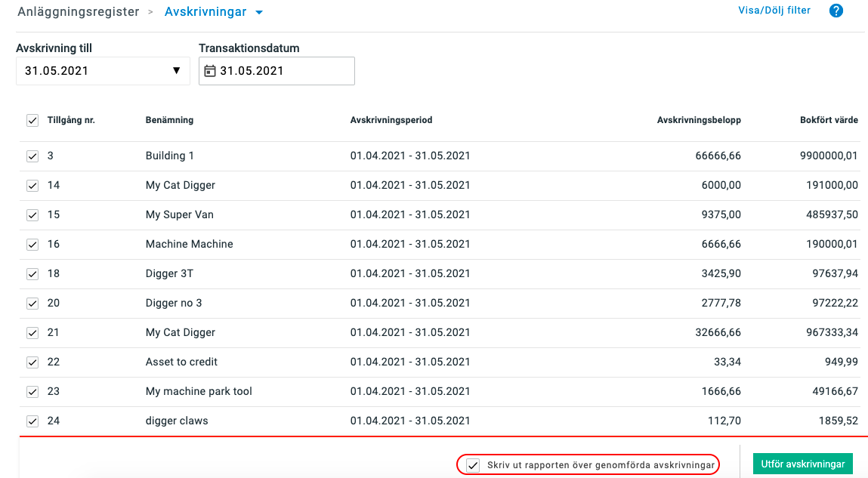Deselect the Digger 3T row checkbox
Viewport: 868px width, 478px height.
[x=32, y=274]
